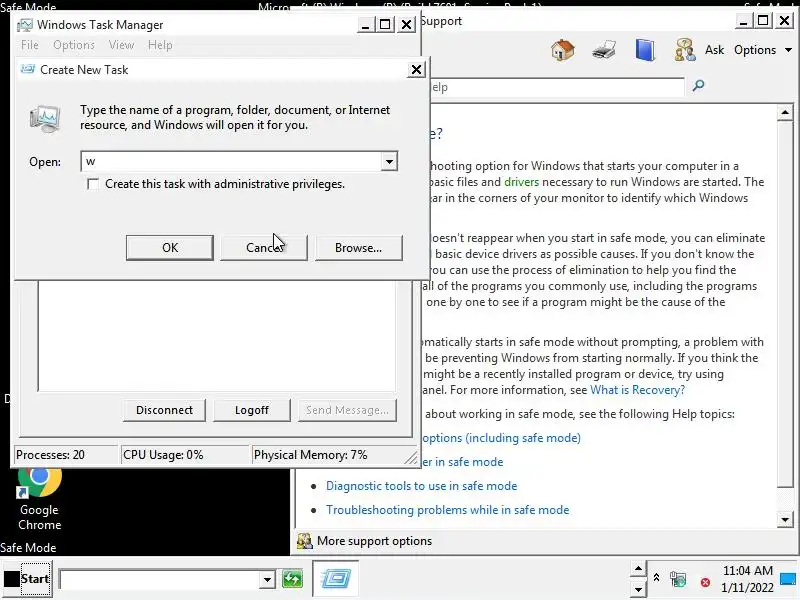The height and width of the screenshot is (600, 800).
Task: Click the More support options icon
Action: tap(304, 541)
